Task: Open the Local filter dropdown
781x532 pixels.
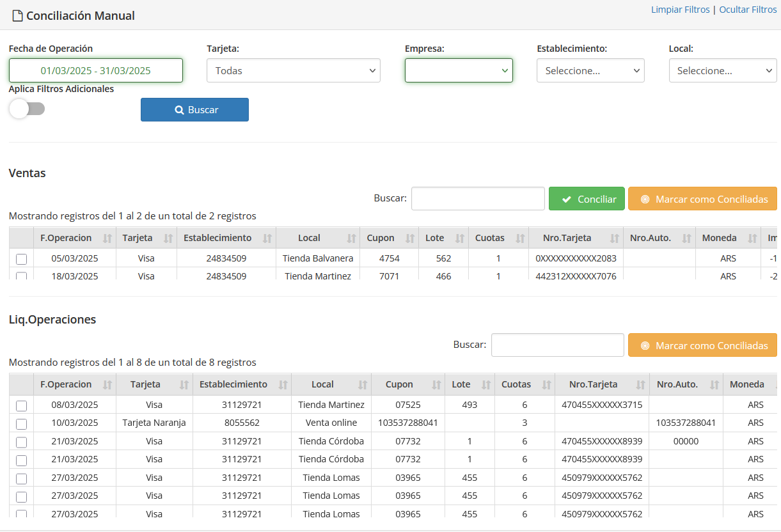Action: (x=723, y=70)
